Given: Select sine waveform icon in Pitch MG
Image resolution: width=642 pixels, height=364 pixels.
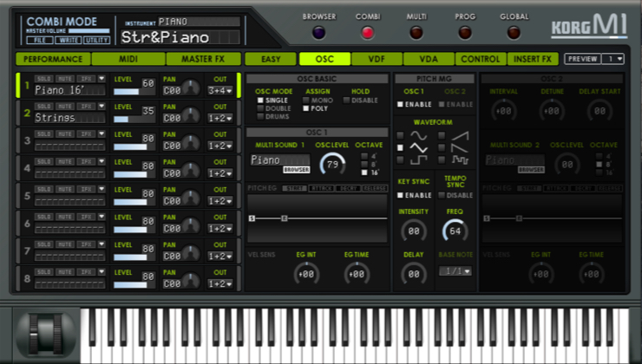Looking at the screenshot, I should (418, 135).
